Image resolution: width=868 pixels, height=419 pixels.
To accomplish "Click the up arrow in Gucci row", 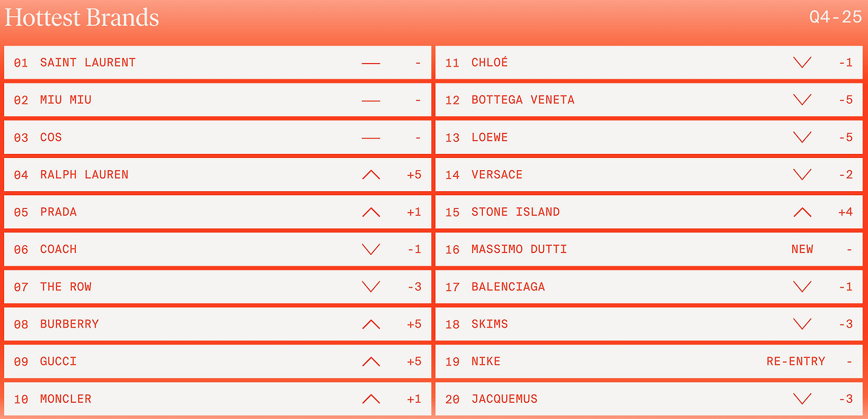I will coord(371,361).
